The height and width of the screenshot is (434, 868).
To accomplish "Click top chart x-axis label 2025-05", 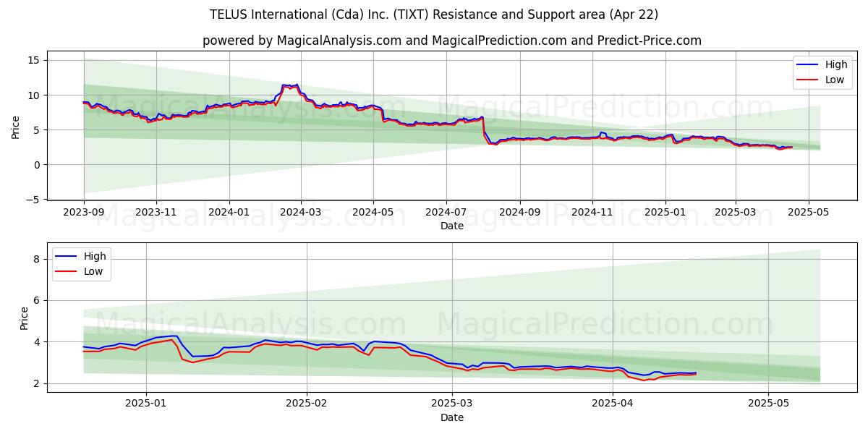I will (808, 213).
